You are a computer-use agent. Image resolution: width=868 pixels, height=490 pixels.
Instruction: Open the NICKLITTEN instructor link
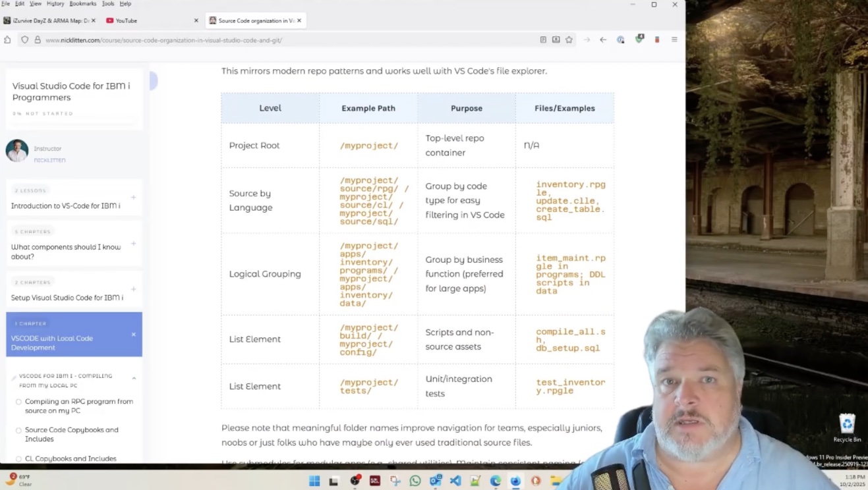(49, 160)
